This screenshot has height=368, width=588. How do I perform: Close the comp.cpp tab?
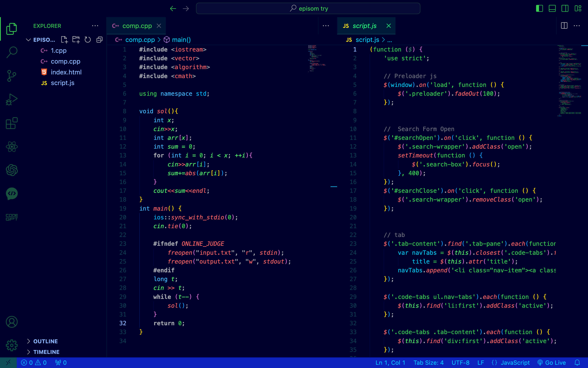click(159, 26)
